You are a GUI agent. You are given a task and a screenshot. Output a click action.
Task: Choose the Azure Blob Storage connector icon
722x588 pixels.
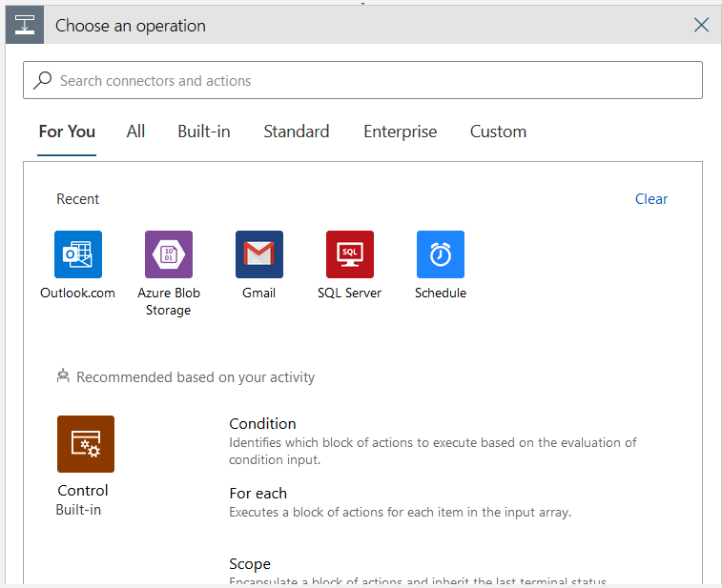tap(169, 254)
